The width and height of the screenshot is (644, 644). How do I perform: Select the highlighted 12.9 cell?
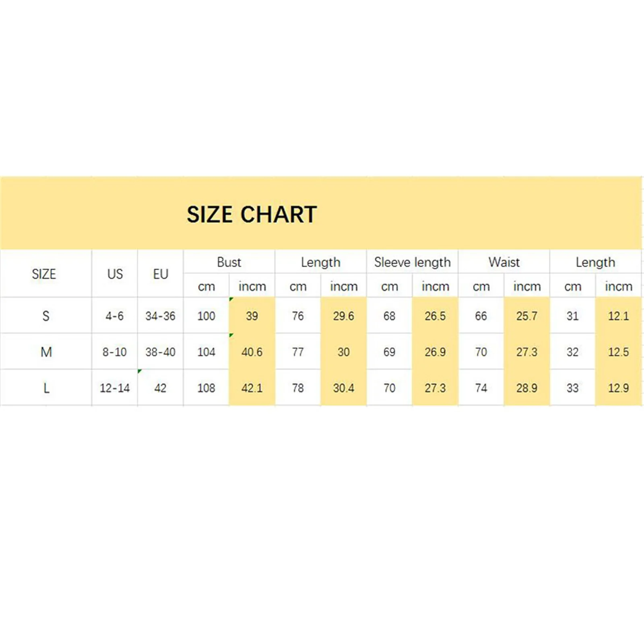click(x=618, y=388)
